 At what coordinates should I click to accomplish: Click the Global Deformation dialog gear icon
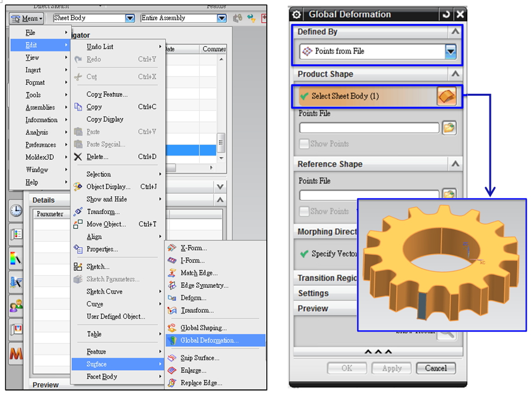[x=297, y=14]
